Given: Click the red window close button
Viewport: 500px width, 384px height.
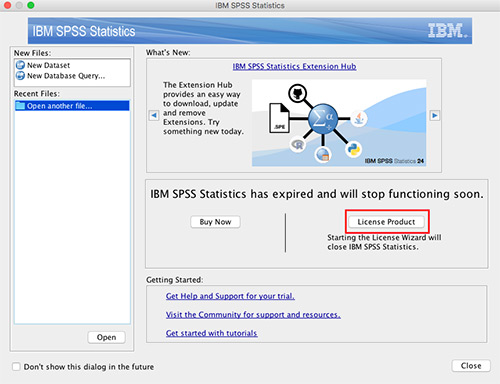Looking at the screenshot, I should [7, 5].
